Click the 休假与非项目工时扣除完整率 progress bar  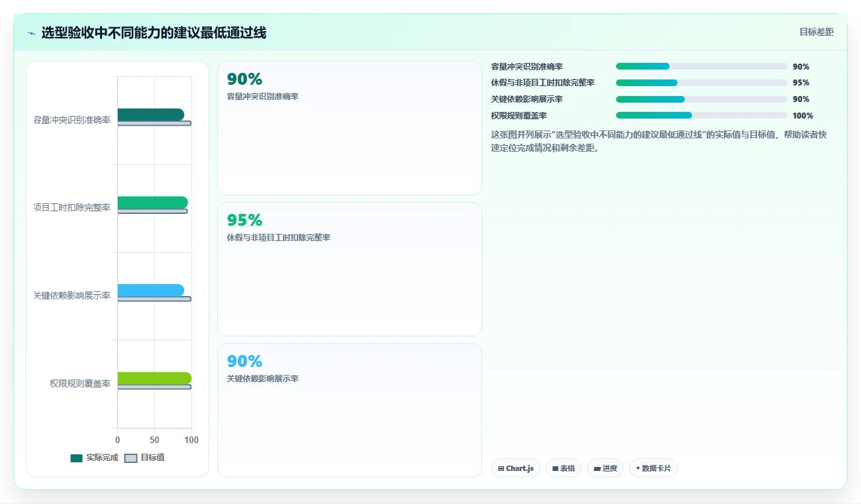point(701,83)
